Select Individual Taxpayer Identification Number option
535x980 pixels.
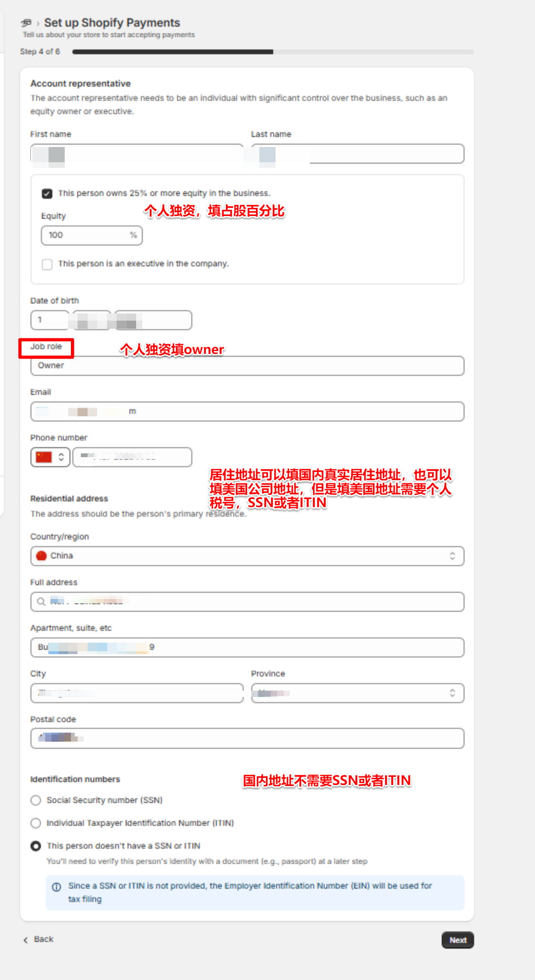36,823
